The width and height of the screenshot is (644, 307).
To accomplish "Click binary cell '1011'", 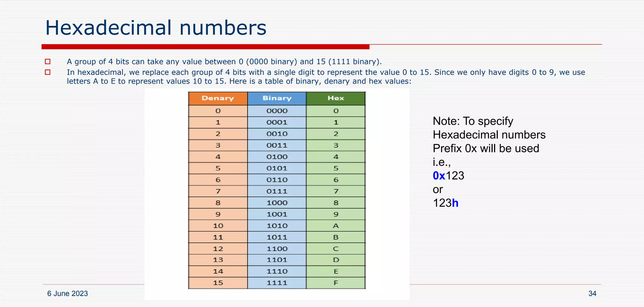I will (x=277, y=237).
